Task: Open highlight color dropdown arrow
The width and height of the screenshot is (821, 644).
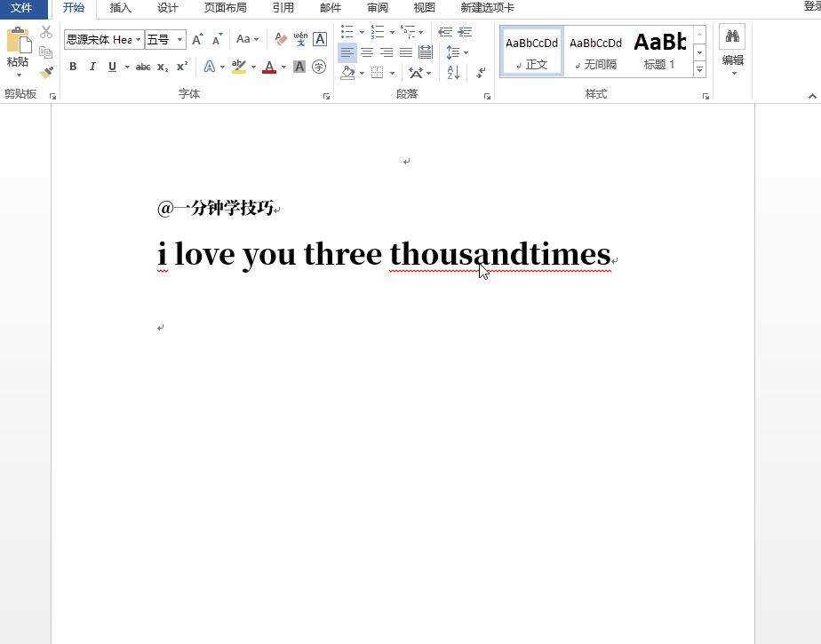Action: pyautogui.click(x=253, y=67)
